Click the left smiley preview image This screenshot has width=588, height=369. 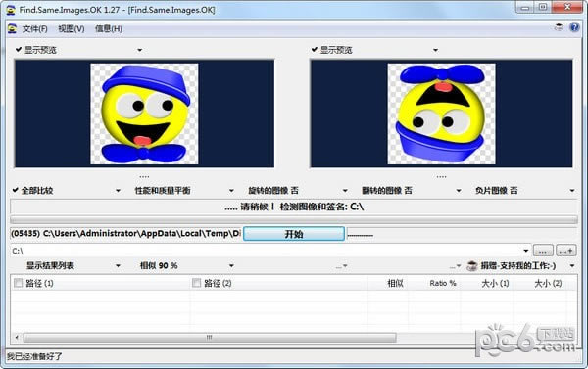[x=144, y=114]
